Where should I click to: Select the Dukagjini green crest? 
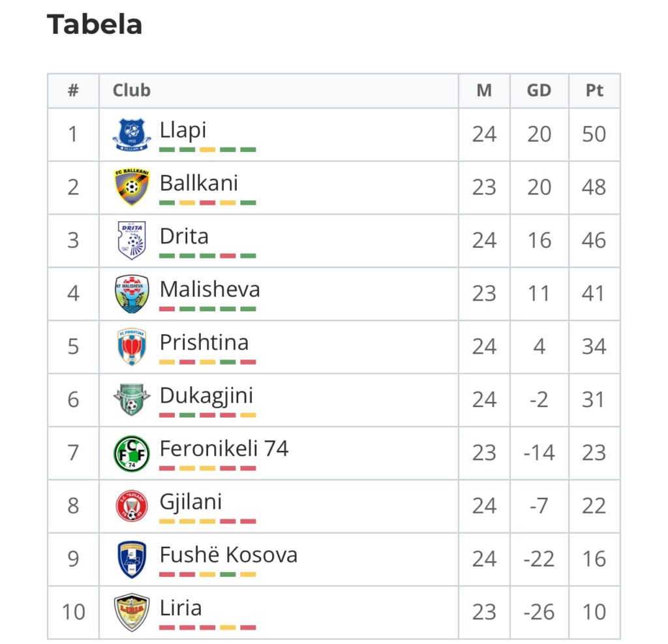tap(132, 399)
